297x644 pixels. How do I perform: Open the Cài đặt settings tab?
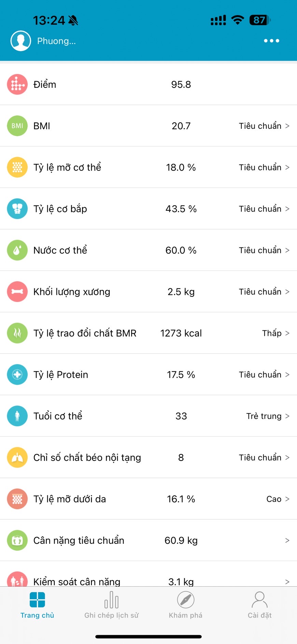259,605
